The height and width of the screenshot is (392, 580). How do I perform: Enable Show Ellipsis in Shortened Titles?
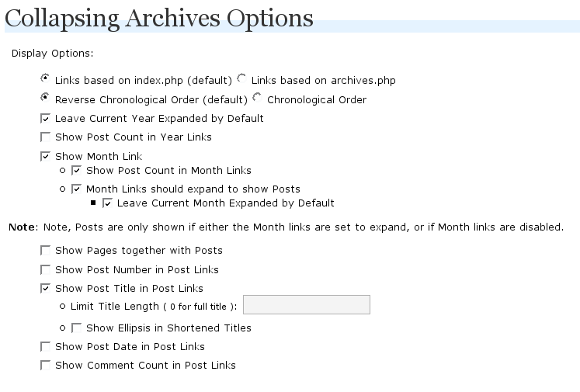tap(76, 328)
